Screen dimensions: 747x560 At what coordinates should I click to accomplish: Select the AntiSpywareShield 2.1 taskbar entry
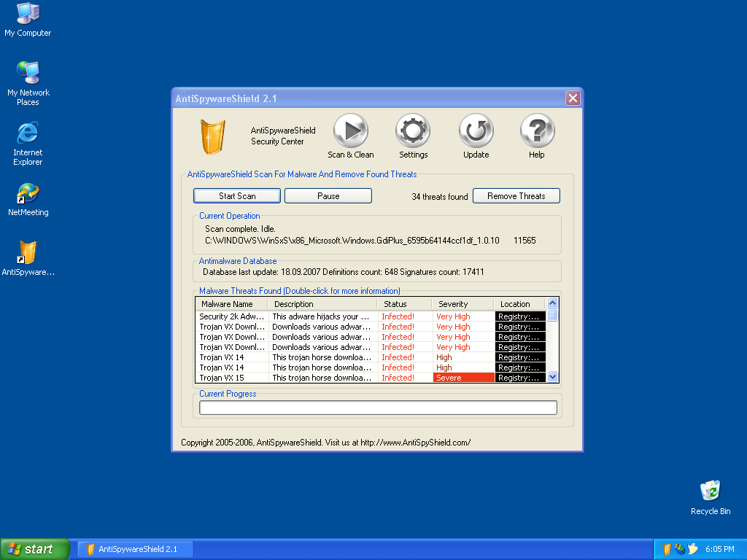pos(134,549)
